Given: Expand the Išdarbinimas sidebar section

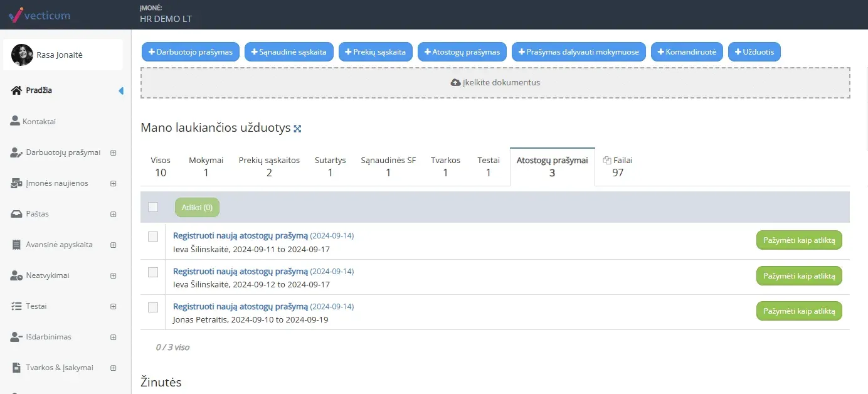Looking at the screenshot, I should pos(114,337).
